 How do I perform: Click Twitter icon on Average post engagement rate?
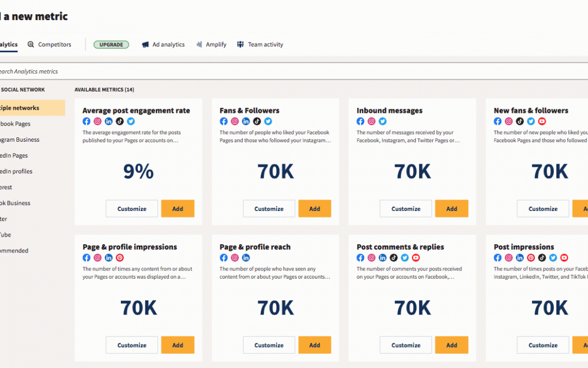coord(131,121)
